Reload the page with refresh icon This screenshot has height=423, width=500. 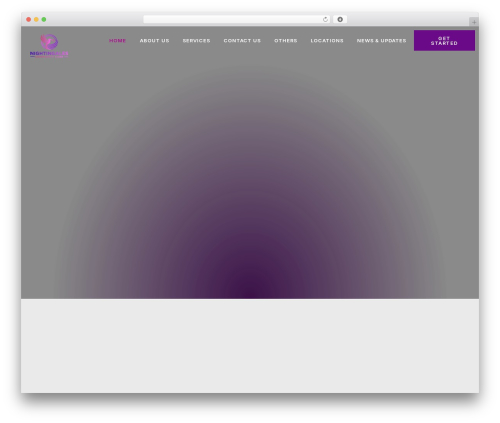coord(325,20)
